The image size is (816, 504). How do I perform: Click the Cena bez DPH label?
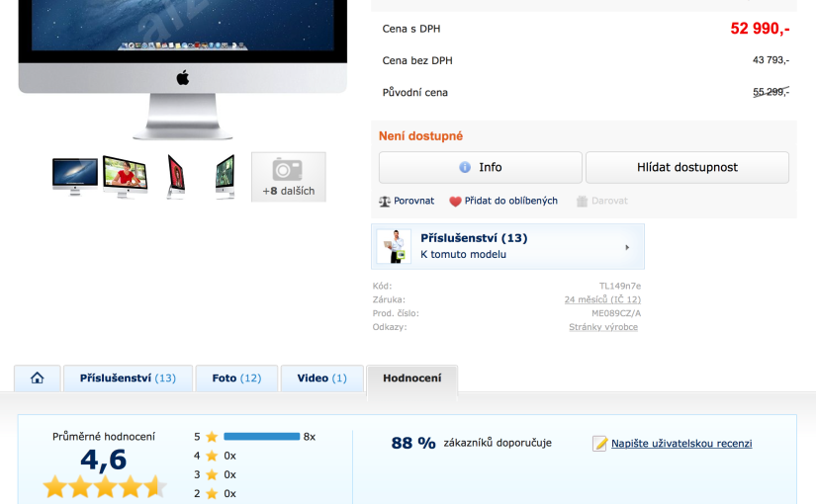tap(417, 61)
